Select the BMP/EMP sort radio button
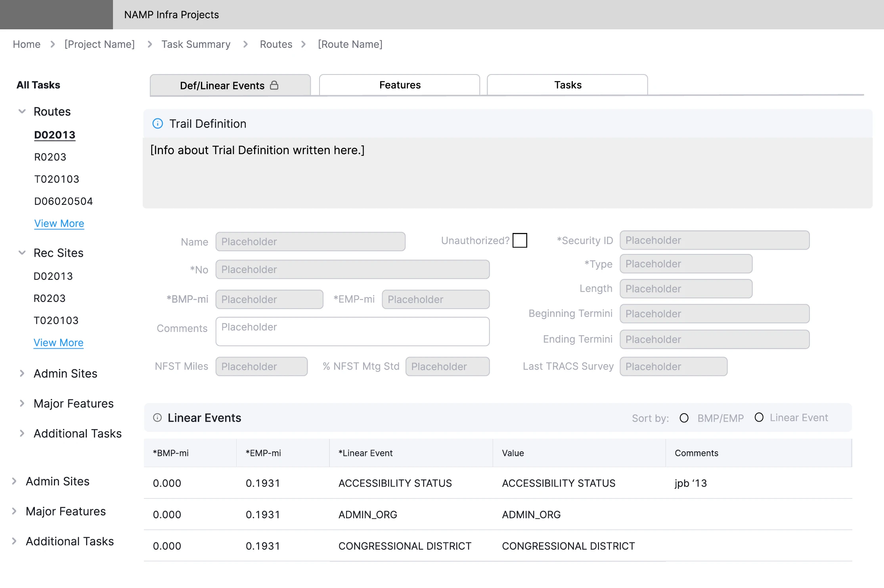 click(x=684, y=418)
